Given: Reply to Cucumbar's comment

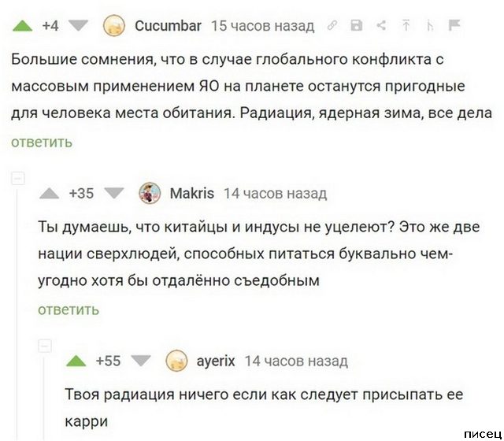Looking at the screenshot, I should [x=42, y=142].
